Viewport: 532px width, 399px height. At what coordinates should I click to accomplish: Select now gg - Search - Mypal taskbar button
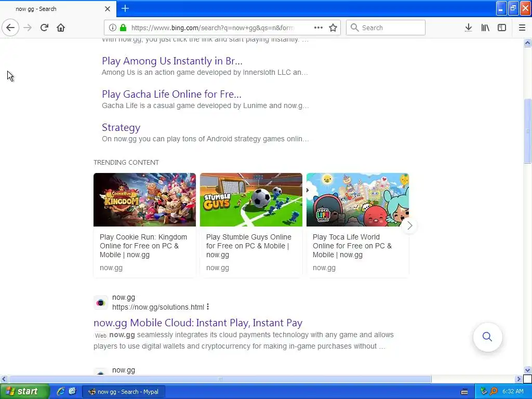click(x=124, y=392)
